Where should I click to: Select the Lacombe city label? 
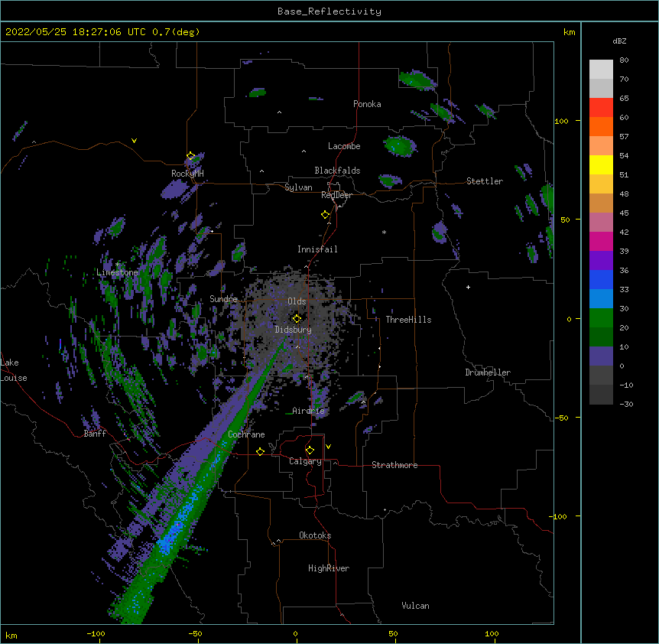[344, 146]
